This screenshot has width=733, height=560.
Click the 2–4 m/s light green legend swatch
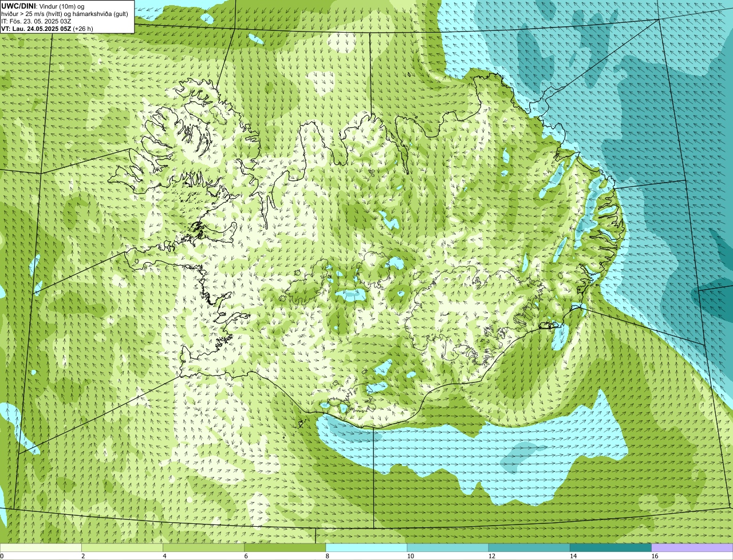point(122,547)
